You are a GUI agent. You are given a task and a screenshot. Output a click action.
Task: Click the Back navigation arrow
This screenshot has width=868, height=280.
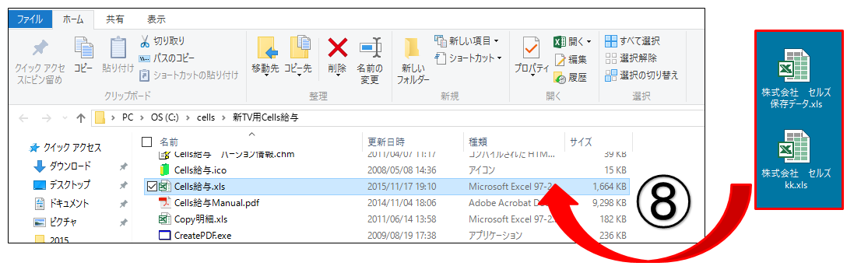click(x=24, y=118)
